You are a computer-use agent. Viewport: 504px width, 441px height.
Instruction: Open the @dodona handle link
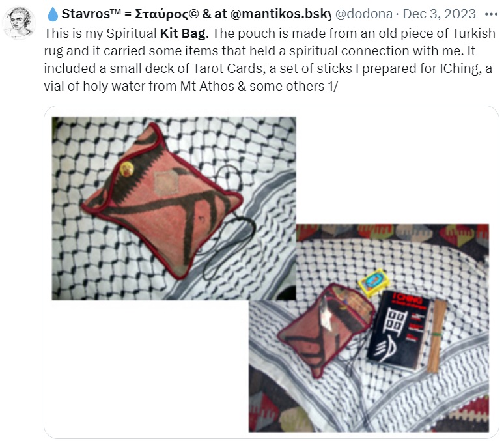pyautogui.click(x=364, y=14)
